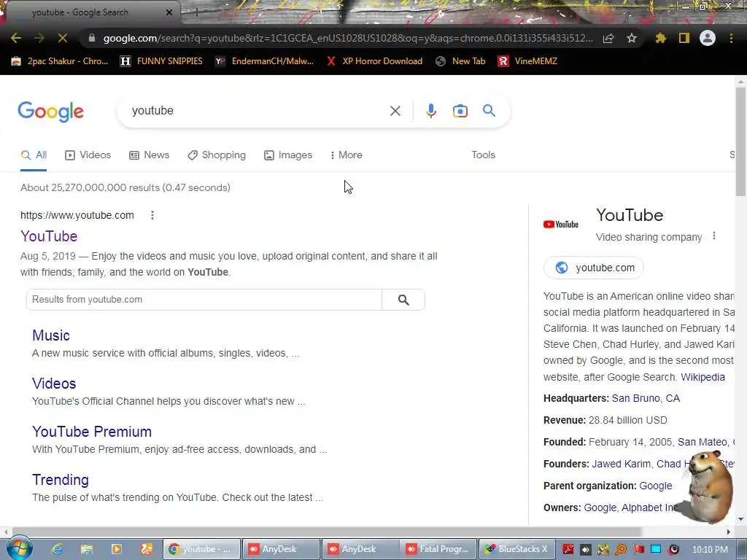Open a new tab with the plus button
The image size is (747, 560).
(x=196, y=12)
